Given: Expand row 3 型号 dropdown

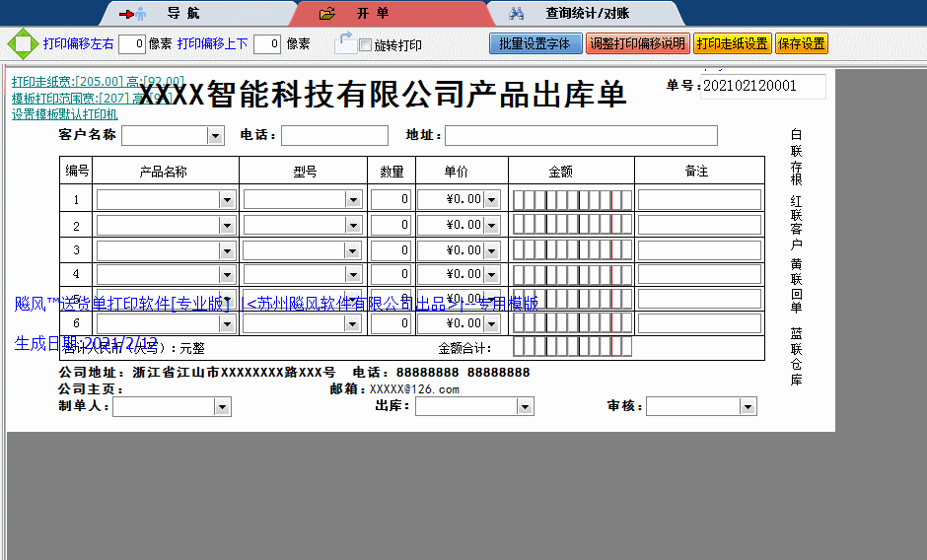Looking at the screenshot, I should (x=353, y=251).
